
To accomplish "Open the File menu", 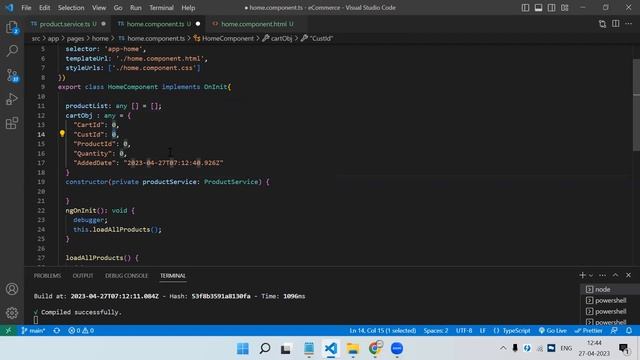I will (26, 8).
